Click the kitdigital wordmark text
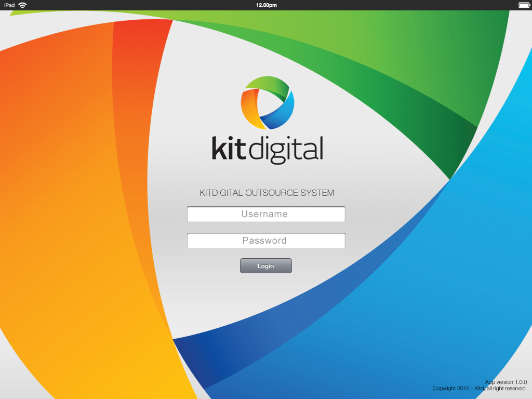The width and height of the screenshot is (532, 399). point(268,150)
